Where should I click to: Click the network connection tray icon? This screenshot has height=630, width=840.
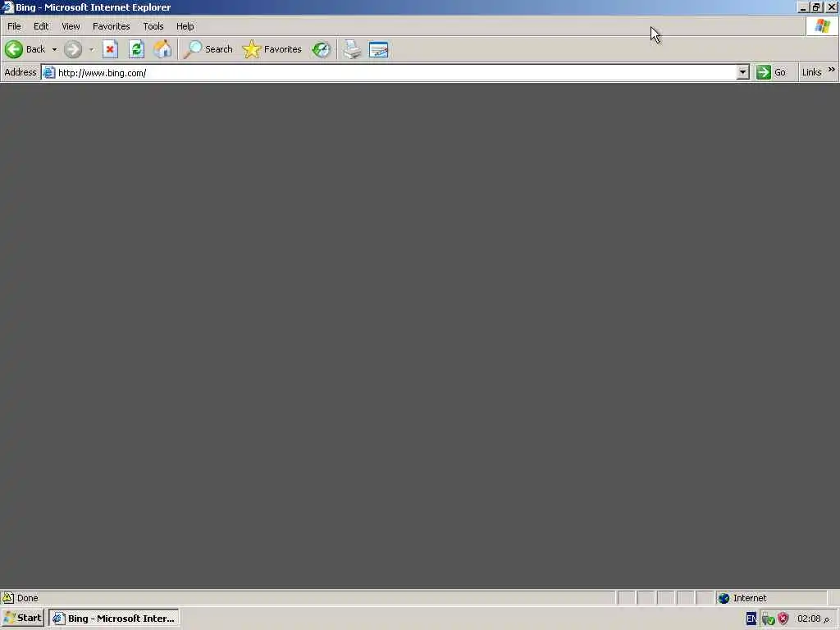tap(768, 619)
